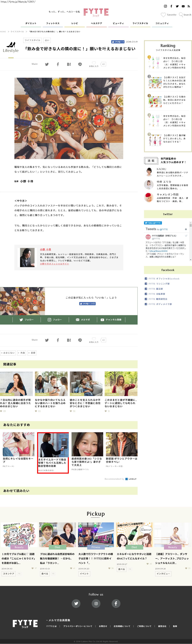
Task: Click the Search magnifier icon
Action: [x=181, y=15]
